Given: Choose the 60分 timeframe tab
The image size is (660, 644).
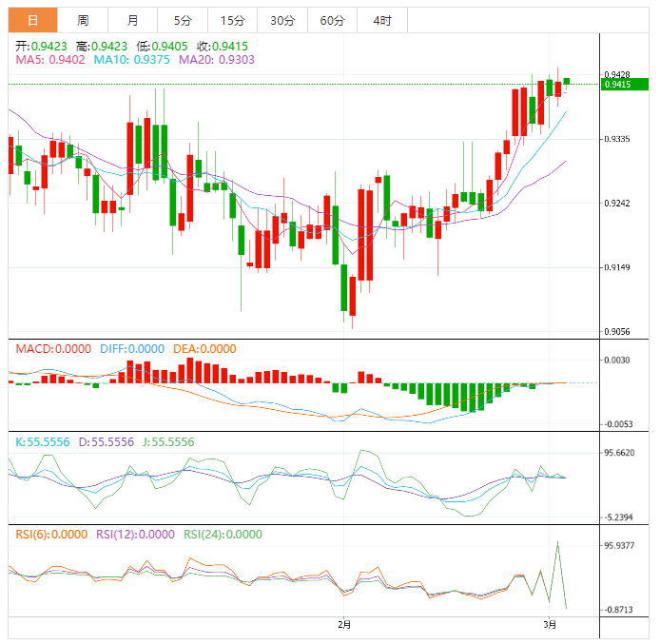Looking at the screenshot, I should point(332,20).
